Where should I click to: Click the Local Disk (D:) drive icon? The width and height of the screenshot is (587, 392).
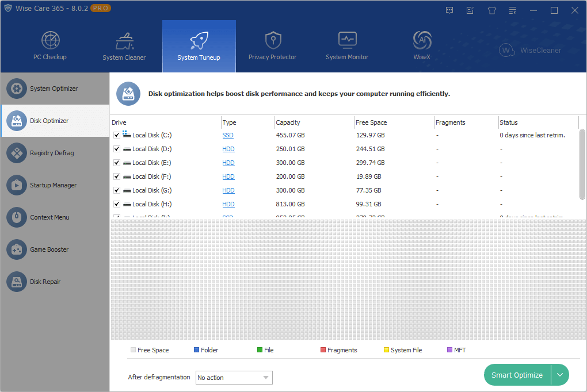click(127, 149)
